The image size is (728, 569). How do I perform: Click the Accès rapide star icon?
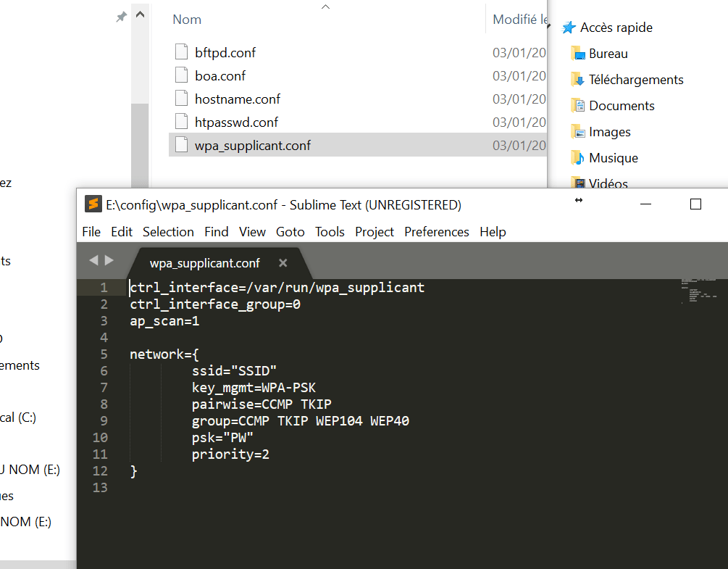point(569,28)
